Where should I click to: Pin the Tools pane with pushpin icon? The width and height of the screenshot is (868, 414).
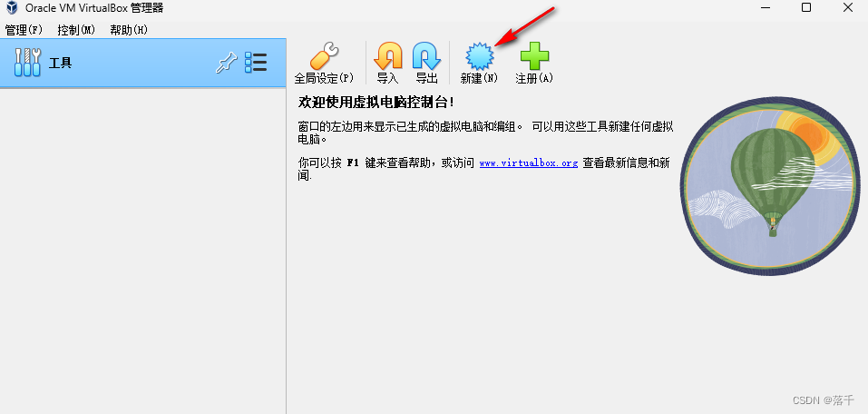226,63
